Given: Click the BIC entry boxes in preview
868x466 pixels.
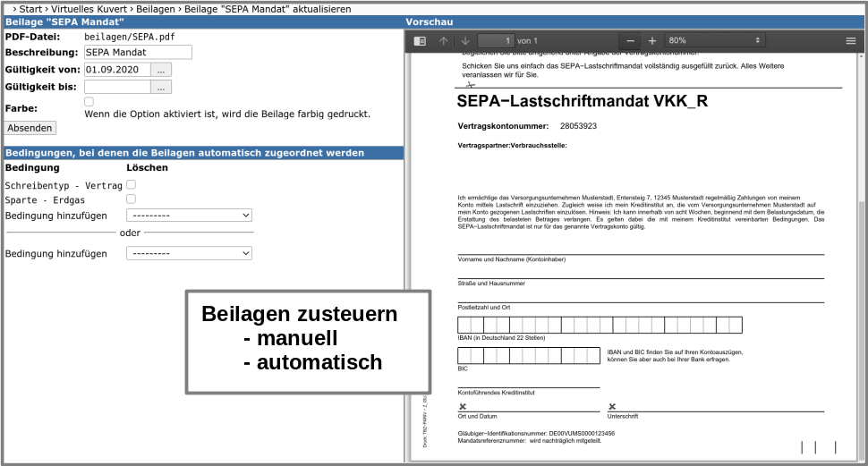Looking at the screenshot, I should [529, 355].
